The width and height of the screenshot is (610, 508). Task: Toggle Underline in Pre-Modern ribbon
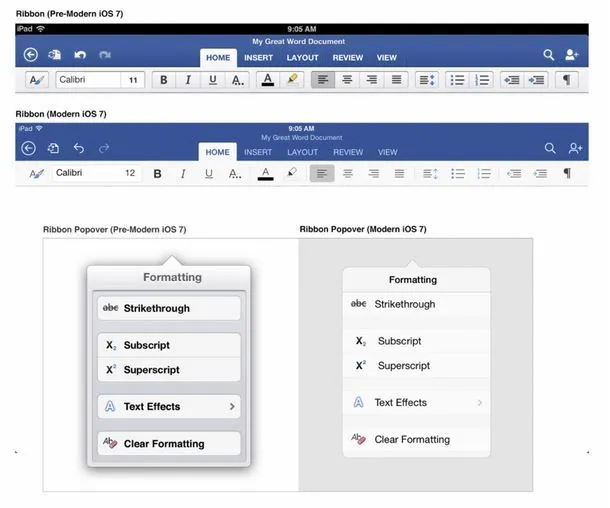[x=213, y=80]
